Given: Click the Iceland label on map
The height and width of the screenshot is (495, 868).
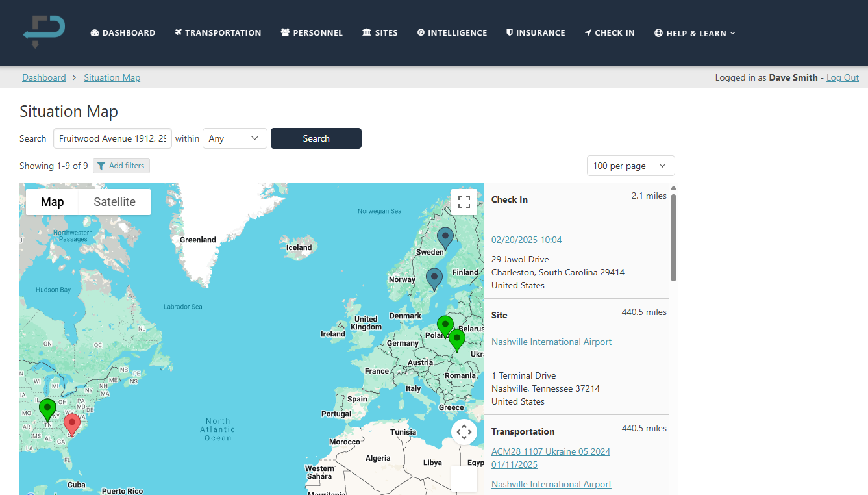Looking at the screenshot, I should (x=299, y=247).
